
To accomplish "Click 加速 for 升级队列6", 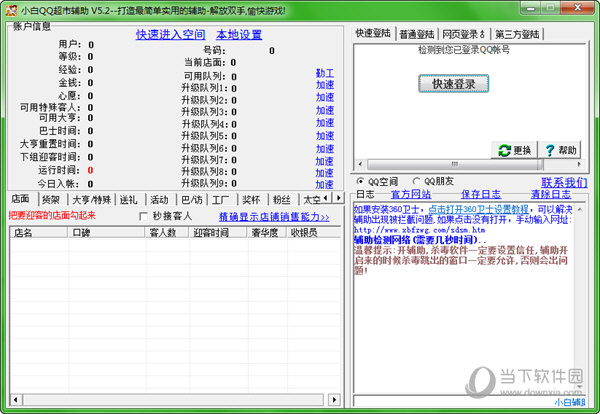I will [x=325, y=148].
